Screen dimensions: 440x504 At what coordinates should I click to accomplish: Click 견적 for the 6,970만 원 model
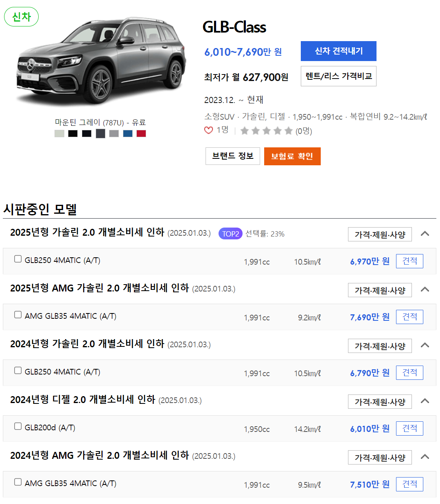coord(409,261)
